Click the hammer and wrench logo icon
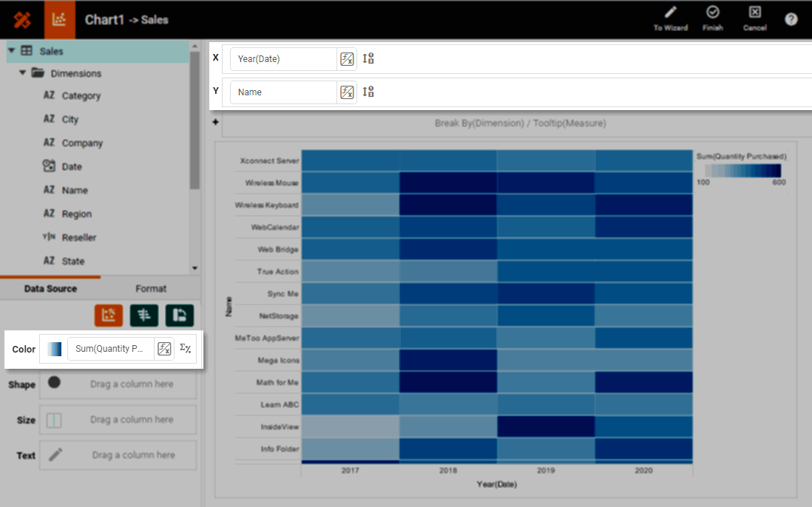 [x=21, y=19]
